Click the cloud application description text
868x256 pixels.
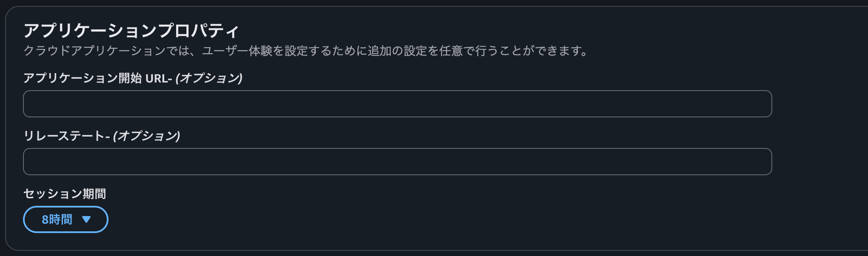306,50
